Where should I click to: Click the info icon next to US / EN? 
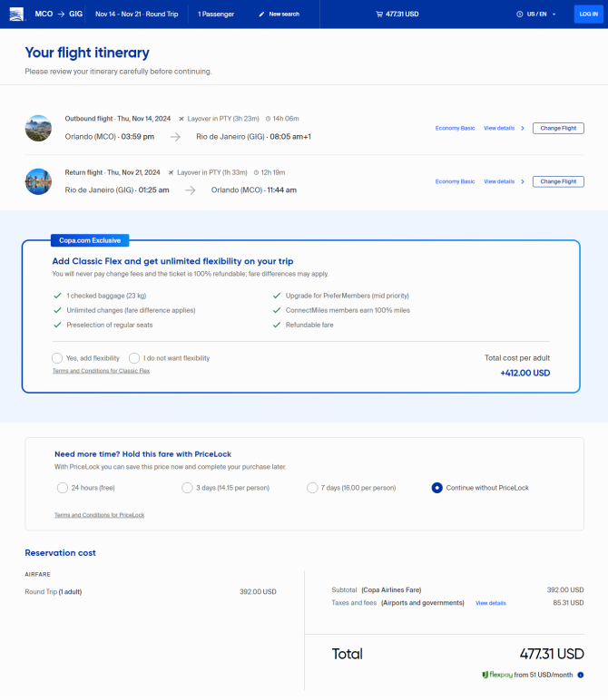click(x=520, y=15)
